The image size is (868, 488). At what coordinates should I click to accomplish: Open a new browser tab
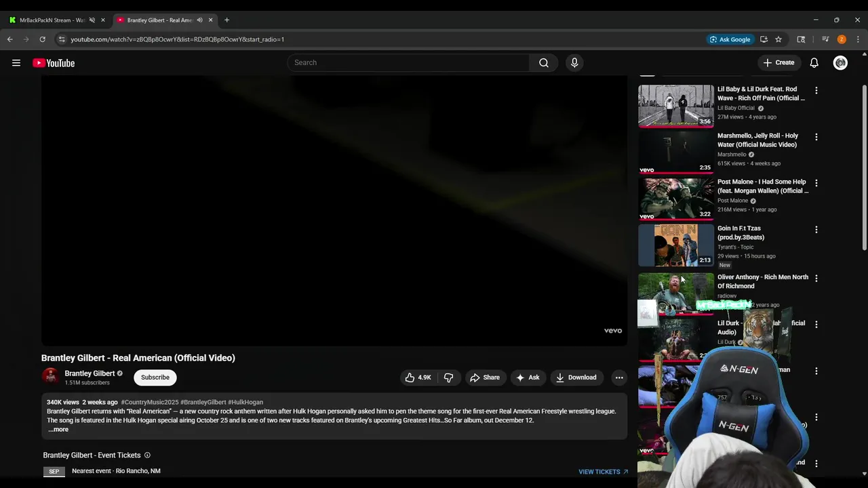click(x=226, y=20)
